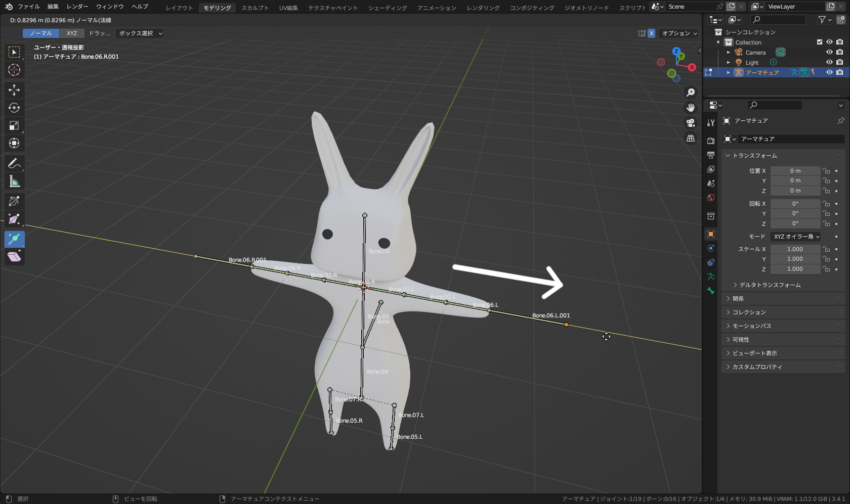Viewport: 850px width, 504px height.
Task: Activate the 3D Cursor tool
Action: tap(14, 70)
